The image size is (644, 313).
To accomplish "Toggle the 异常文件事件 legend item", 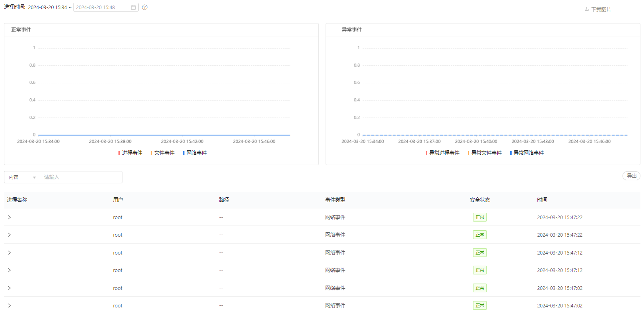I will (x=484, y=153).
